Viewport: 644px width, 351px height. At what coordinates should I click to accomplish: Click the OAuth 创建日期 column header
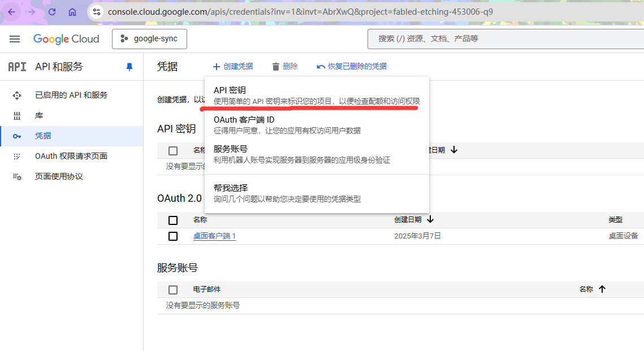[x=408, y=220]
